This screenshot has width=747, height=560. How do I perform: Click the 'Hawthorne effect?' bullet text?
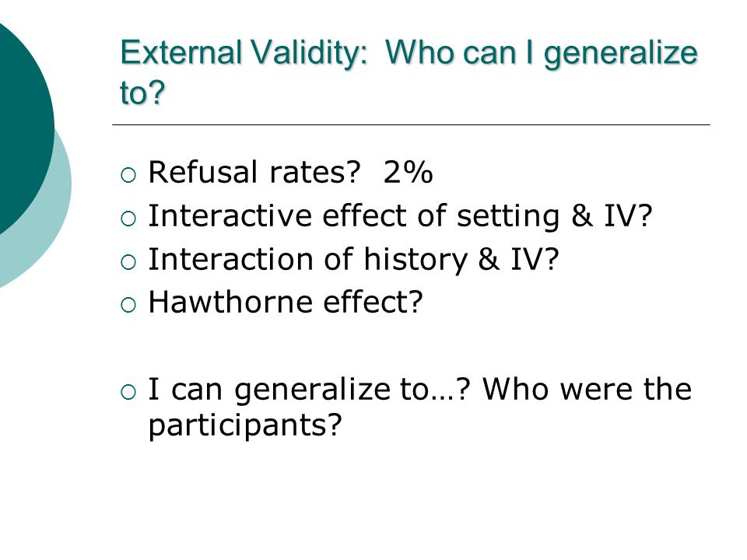tap(286, 302)
